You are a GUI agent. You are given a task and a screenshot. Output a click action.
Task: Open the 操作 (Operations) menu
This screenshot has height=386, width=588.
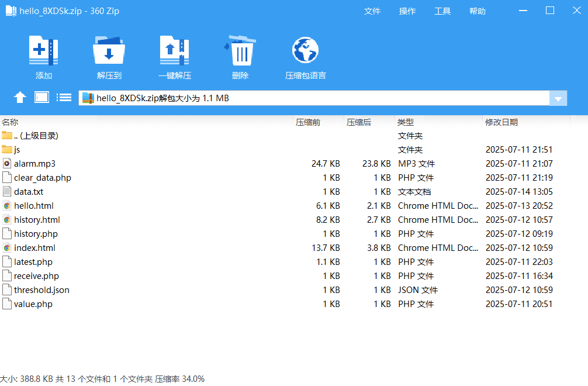407,11
